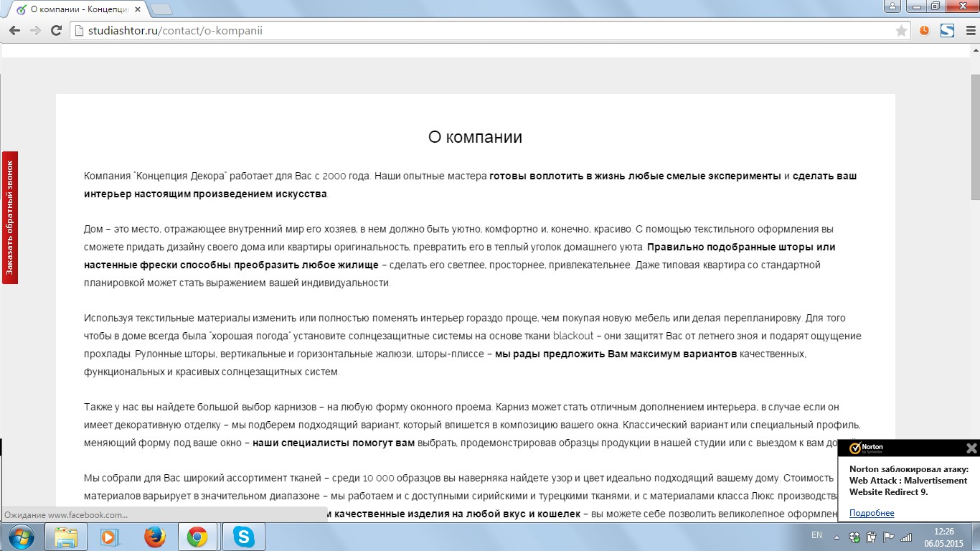The width and height of the screenshot is (980, 551).
Task: Launch Firefox from the taskbar
Action: 154,537
